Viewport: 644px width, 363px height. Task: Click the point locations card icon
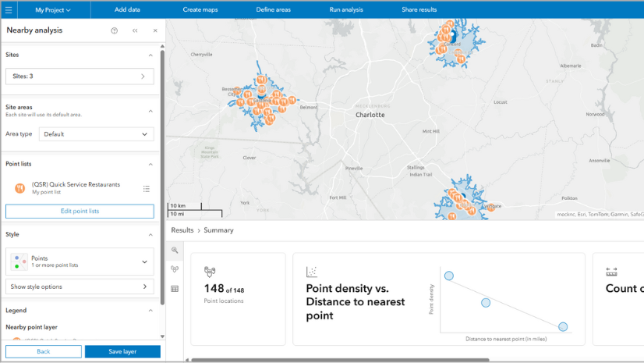coord(210,272)
